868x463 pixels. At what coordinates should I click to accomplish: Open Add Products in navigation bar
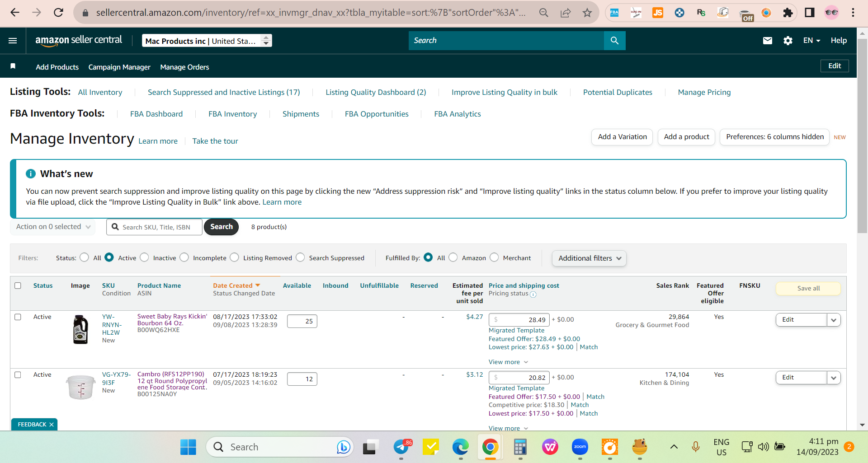point(57,67)
